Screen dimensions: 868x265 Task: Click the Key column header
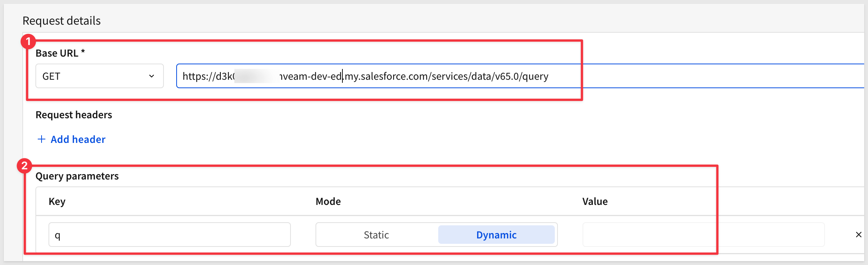click(57, 201)
